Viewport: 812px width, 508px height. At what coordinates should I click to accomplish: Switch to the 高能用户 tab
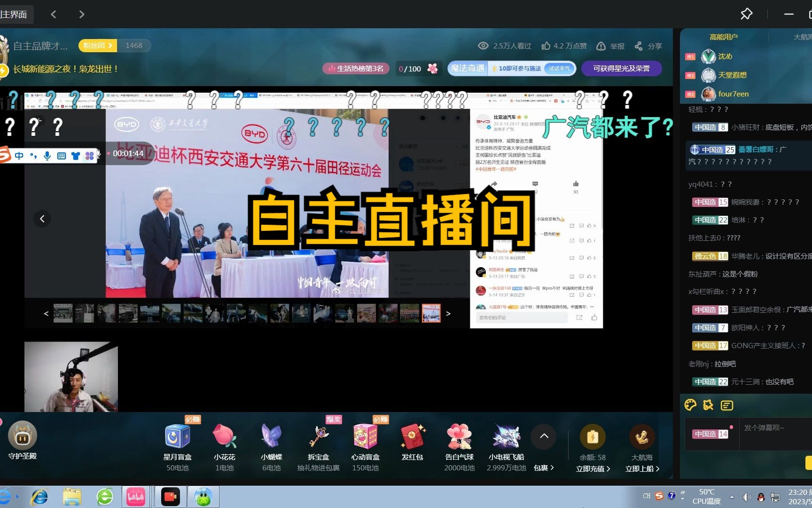(x=723, y=37)
